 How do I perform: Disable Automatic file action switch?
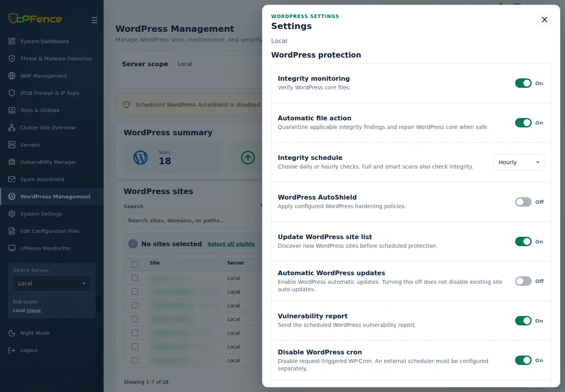[523, 123]
